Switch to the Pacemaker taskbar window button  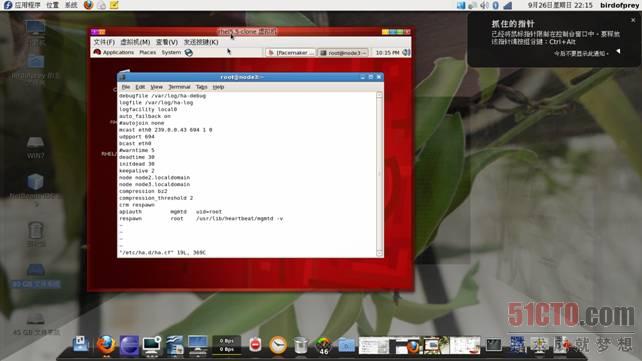pyautogui.click(x=291, y=53)
